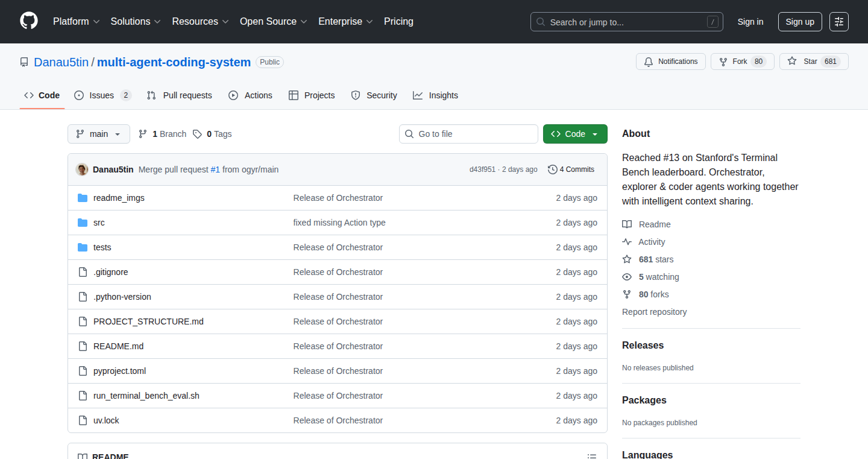Click the uv.lock file icon
Viewport: 868px width, 459px height.
tap(83, 420)
